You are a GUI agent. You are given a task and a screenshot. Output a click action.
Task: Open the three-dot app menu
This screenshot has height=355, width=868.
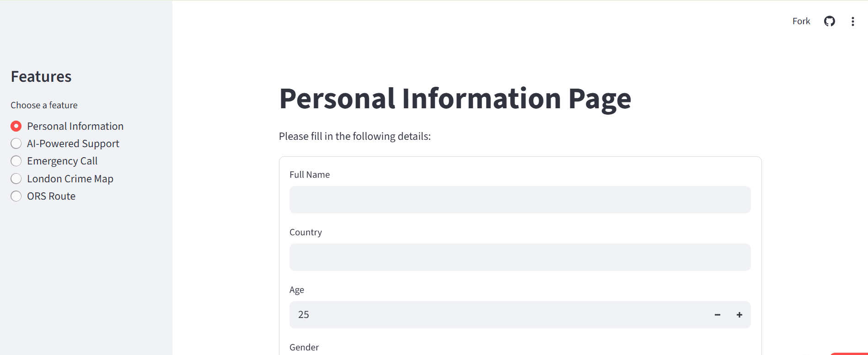pos(852,21)
